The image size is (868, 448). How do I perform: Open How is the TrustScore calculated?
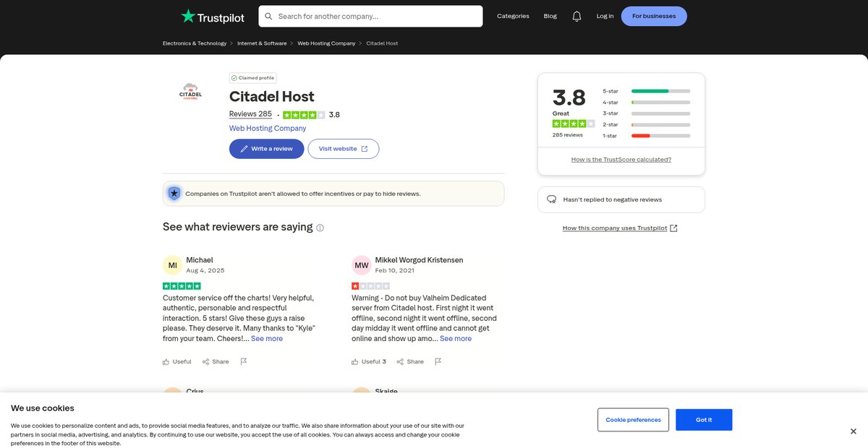[621, 160]
